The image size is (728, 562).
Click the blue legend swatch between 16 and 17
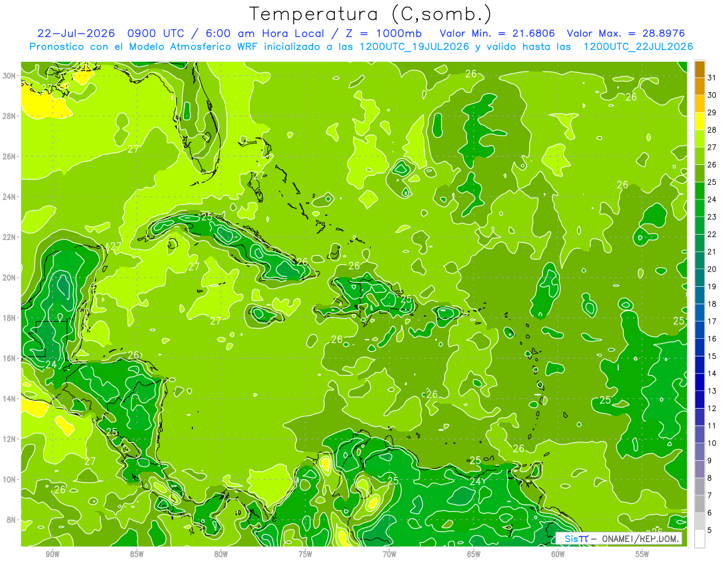[x=699, y=330]
